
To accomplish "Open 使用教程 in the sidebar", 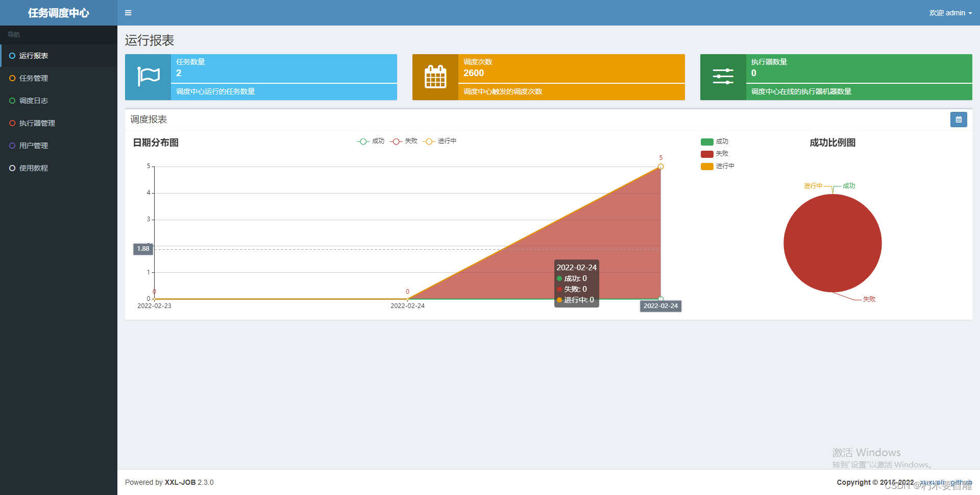I will [x=59, y=168].
